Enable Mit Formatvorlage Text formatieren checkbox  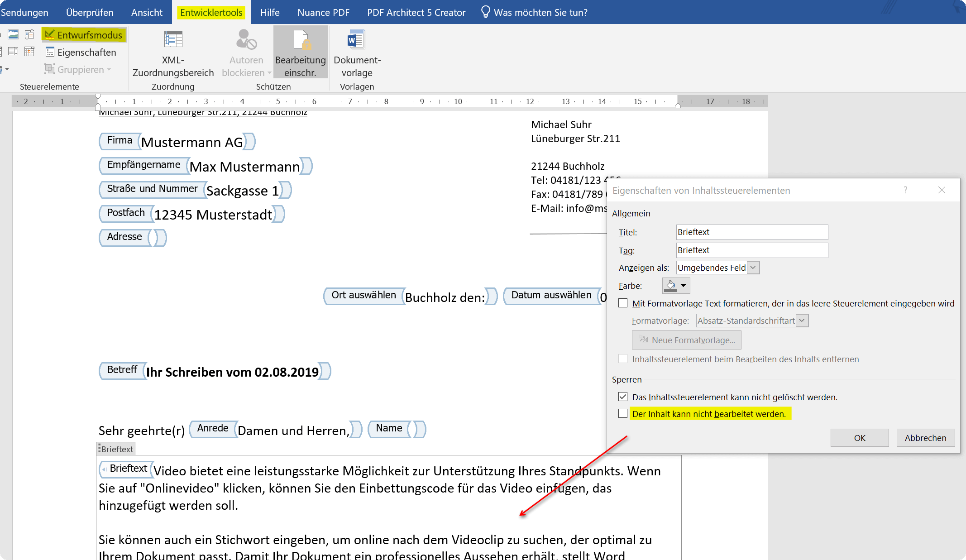623,303
